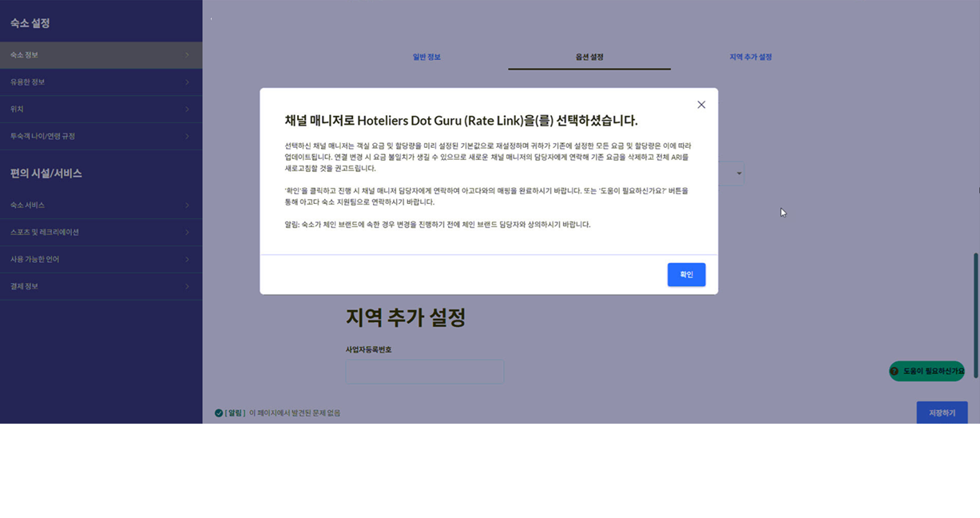Viewport: 980px width, 518px height.
Task: Click the dialog title mentioning Hoteliers Dot Guru
Action: tap(461, 121)
